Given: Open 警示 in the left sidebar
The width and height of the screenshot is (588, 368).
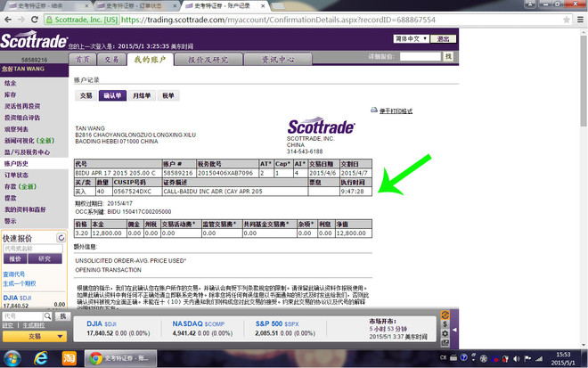Looking at the screenshot, I should point(11,221).
